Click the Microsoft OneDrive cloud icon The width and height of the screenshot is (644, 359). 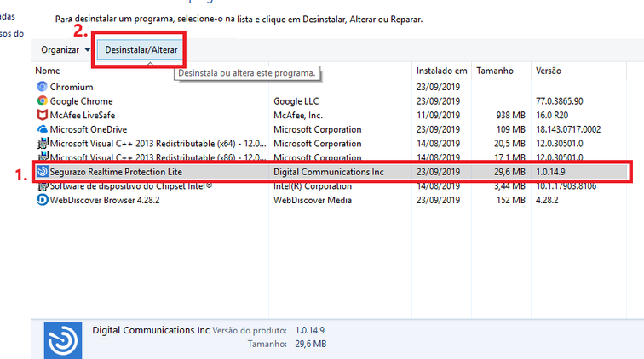(42, 129)
